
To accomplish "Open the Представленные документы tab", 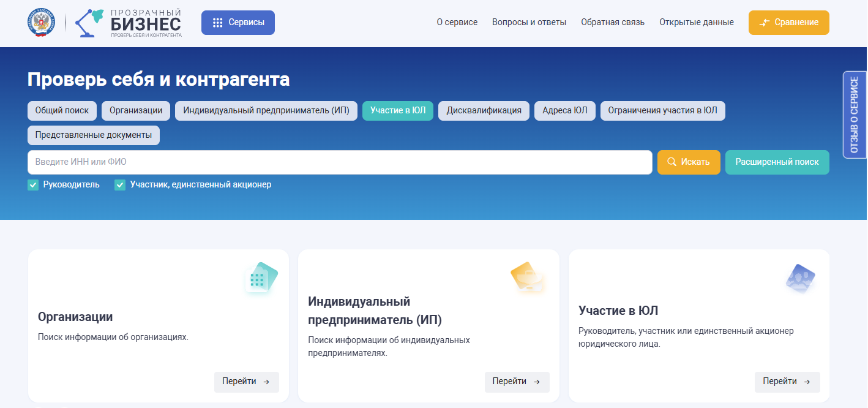I will (93, 135).
